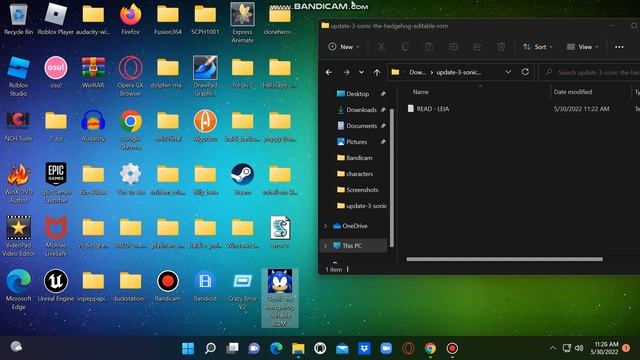Show hidden system tray icons chevron
640x360 pixels.
click(552, 348)
